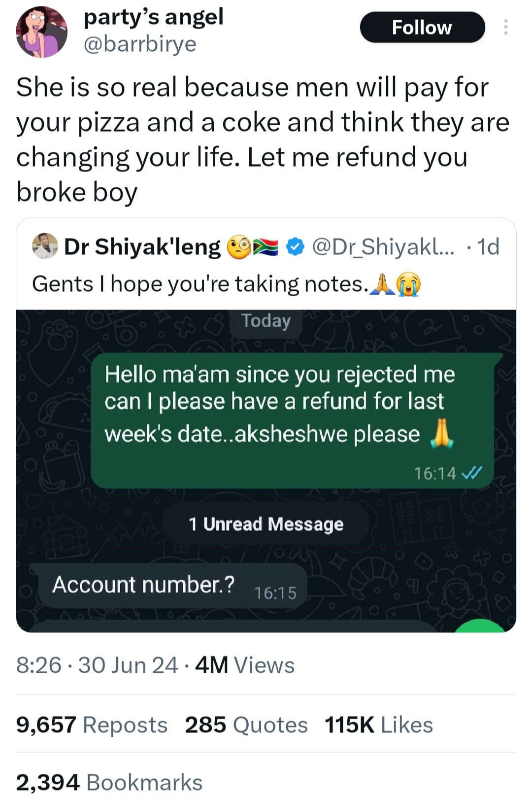Viewport: 532px width, 798px height.
Task: Open the 8:26 · 30 Jun 24 timestamp
Action: point(97,665)
